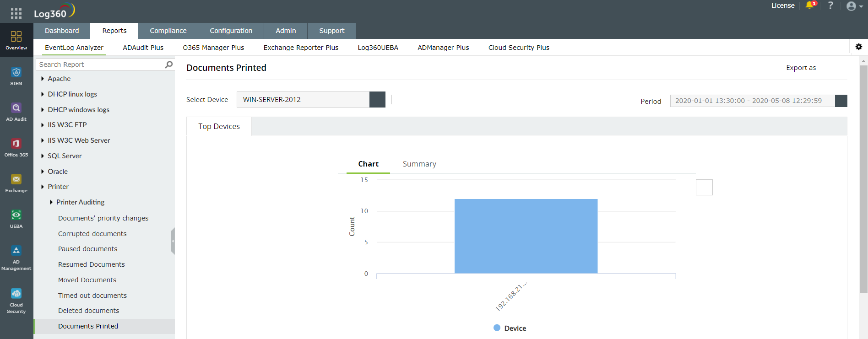The width and height of the screenshot is (868, 339).
Task: Open the Cloud Security sidebar module
Action: click(16, 301)
